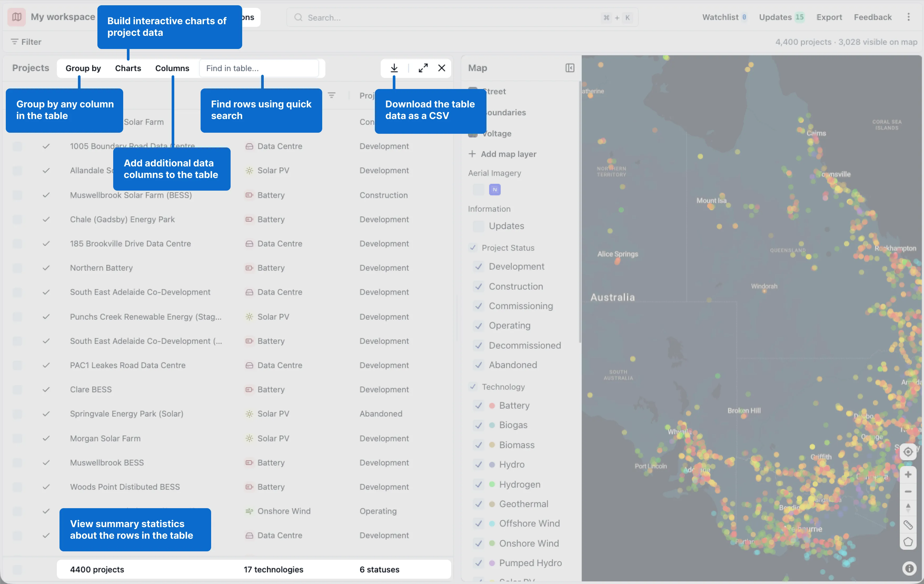The image size is (924, 584).
Task: Click Battery icon in Clare BESS row
Action: coord(249,389)
